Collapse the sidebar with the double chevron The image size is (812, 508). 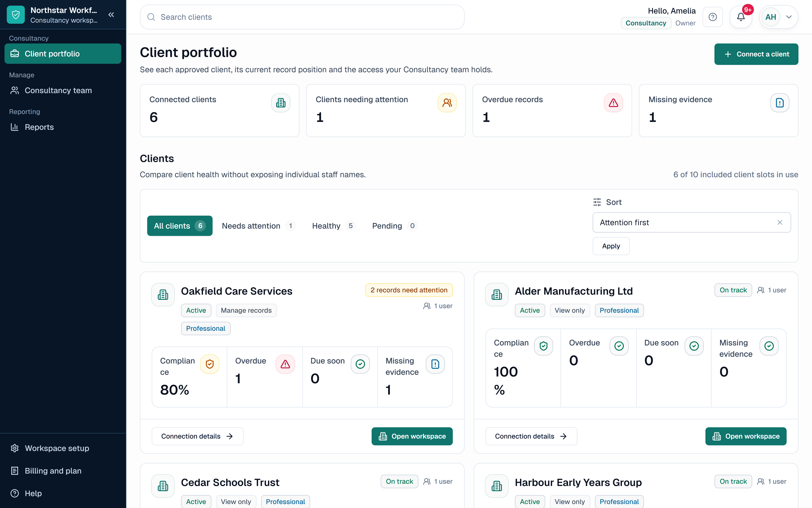click(x=111, y=15)
